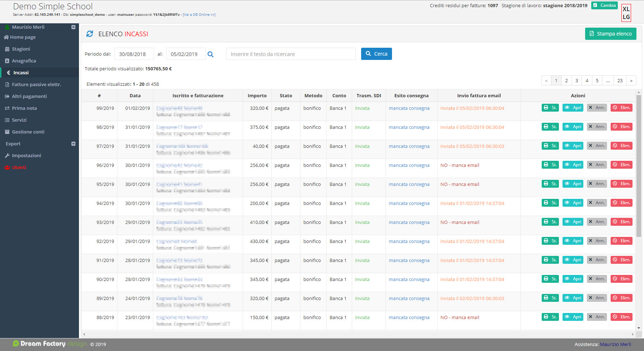Viewport: 644px width, 351px height.
Task: Click the Anagrafica address book icon
Action: pyautogui.click(x=7, y=61)
